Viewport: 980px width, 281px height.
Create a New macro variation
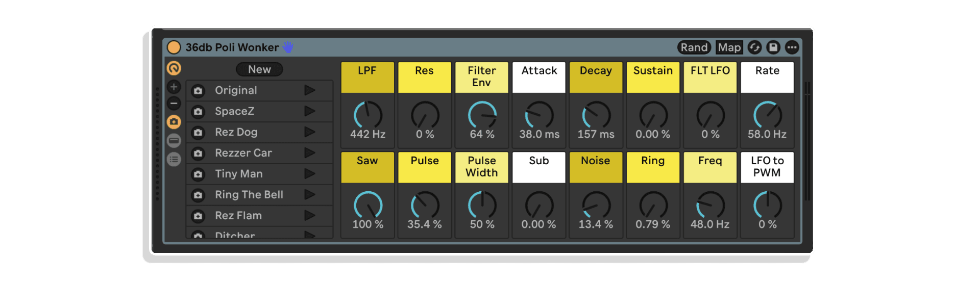(259, 69)
